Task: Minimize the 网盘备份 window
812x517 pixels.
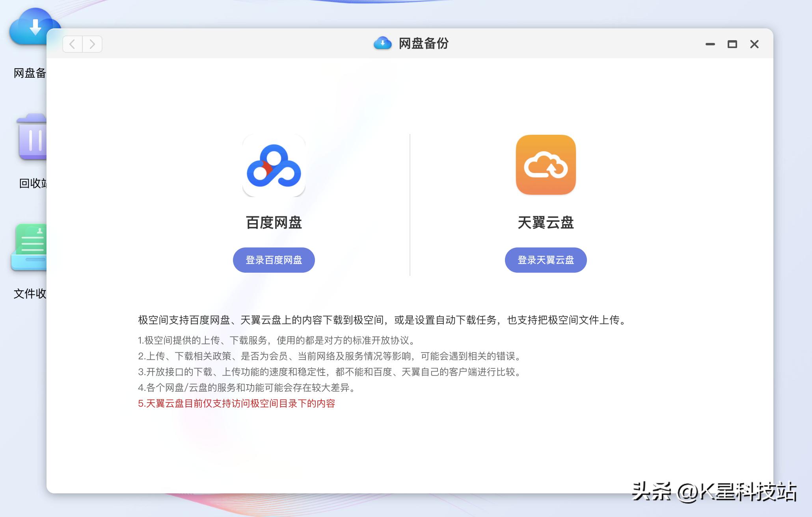Action: pyautogui.click(x=710, y=44)
